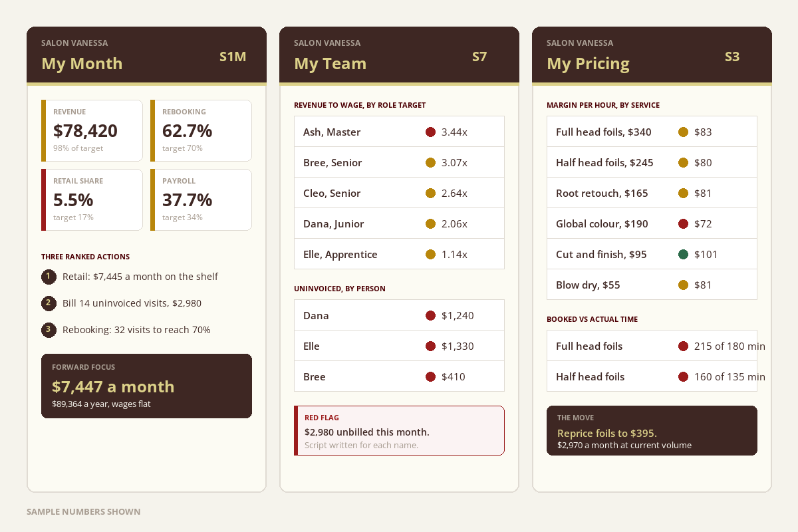Open the Rebooking 62.7% card

coord(201,130)
